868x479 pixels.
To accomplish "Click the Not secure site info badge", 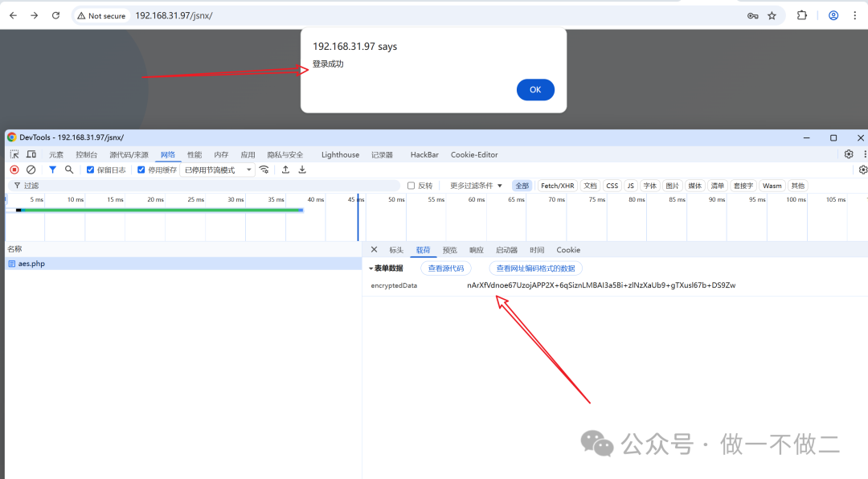I will (x=101, y=16).
